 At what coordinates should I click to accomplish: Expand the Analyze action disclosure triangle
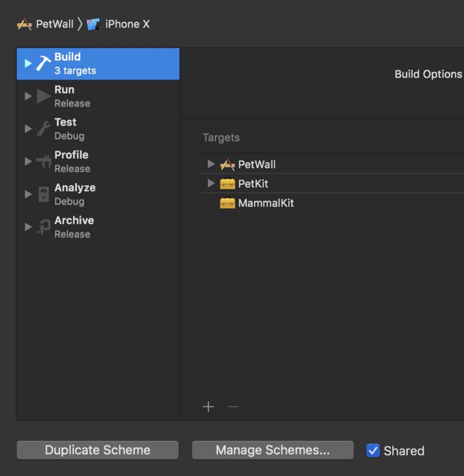point(28,194)
